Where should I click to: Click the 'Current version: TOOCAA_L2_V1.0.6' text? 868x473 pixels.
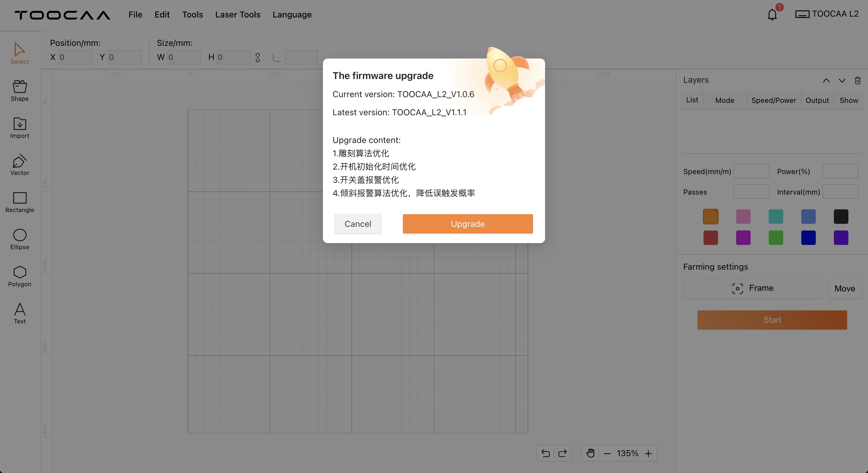click(403, 94)
